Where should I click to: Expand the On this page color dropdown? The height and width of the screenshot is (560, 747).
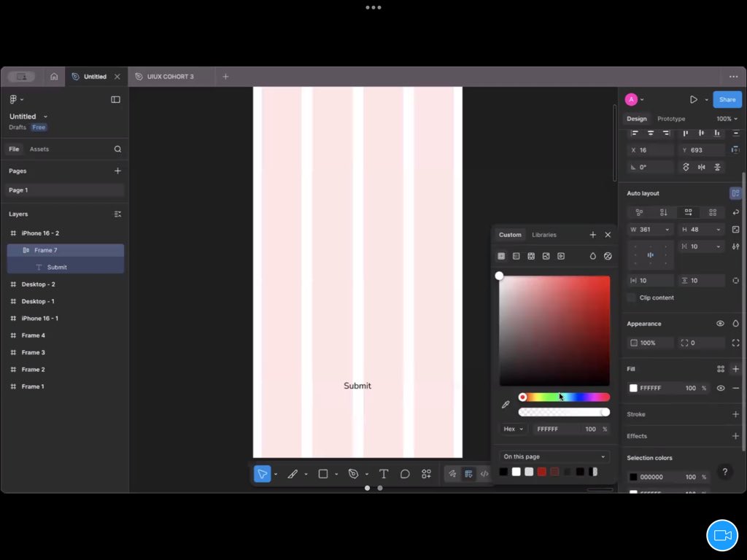click(554, 456)
